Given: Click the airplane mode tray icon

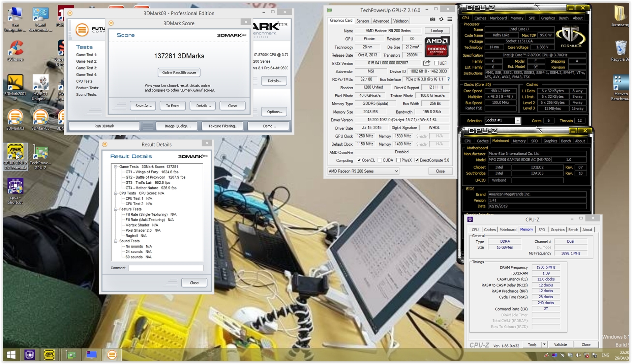Looking at the screenshot, I should 562,355.
